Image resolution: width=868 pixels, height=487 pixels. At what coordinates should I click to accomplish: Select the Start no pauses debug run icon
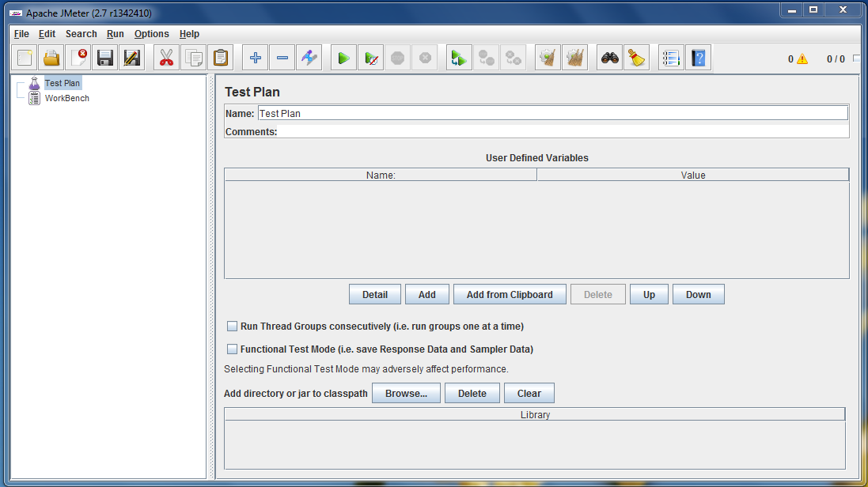(370, 57)
